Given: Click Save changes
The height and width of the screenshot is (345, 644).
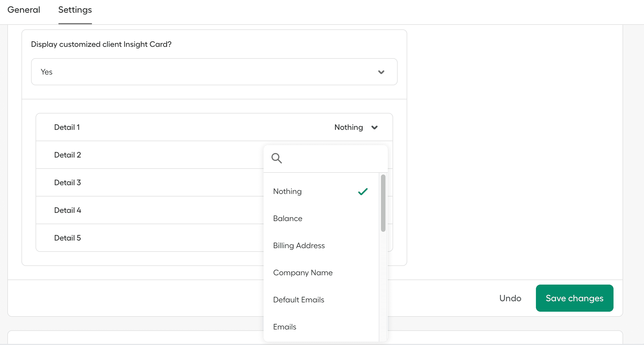Looking at the screenshot, I should coord(574,298).
